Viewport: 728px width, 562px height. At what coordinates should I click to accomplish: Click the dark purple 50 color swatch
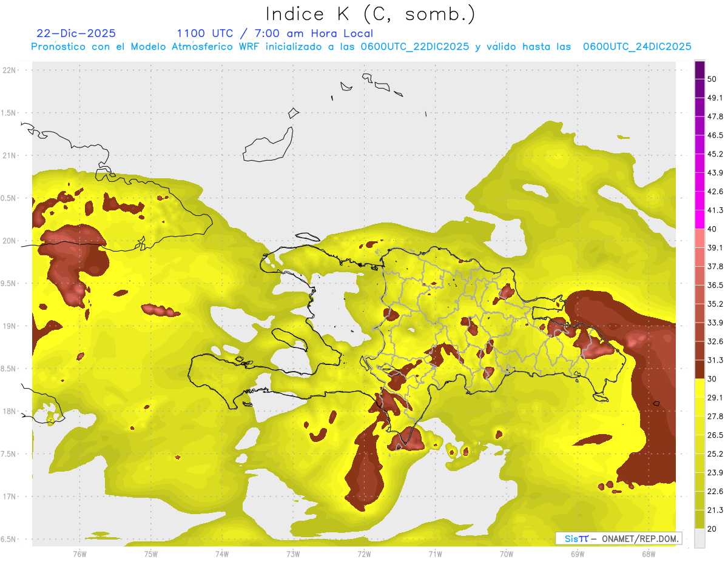pyautogui.click(x=699, y=70)
